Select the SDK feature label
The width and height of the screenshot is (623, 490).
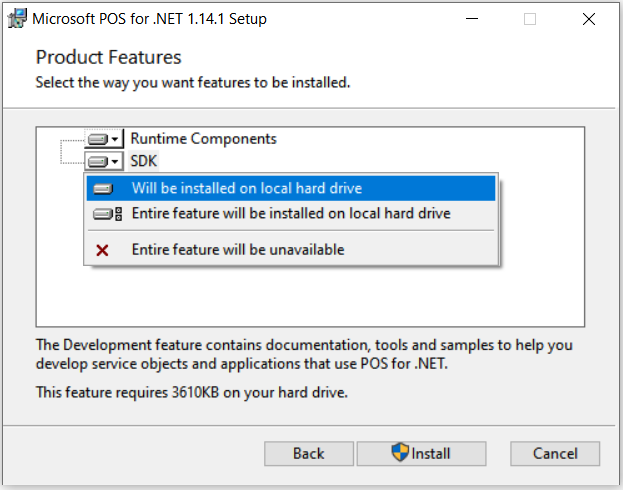(144, 161)
